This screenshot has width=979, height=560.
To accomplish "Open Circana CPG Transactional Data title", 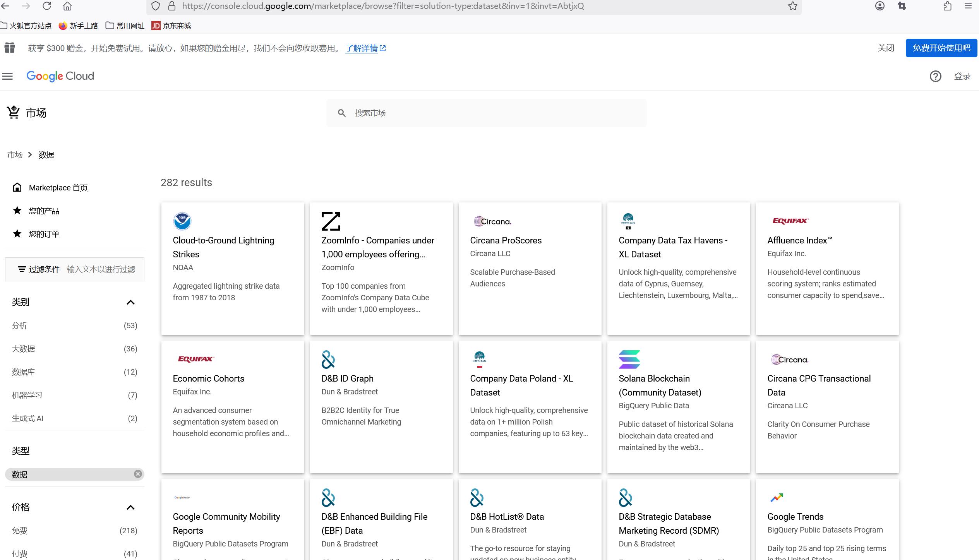I will pos(819,385).
